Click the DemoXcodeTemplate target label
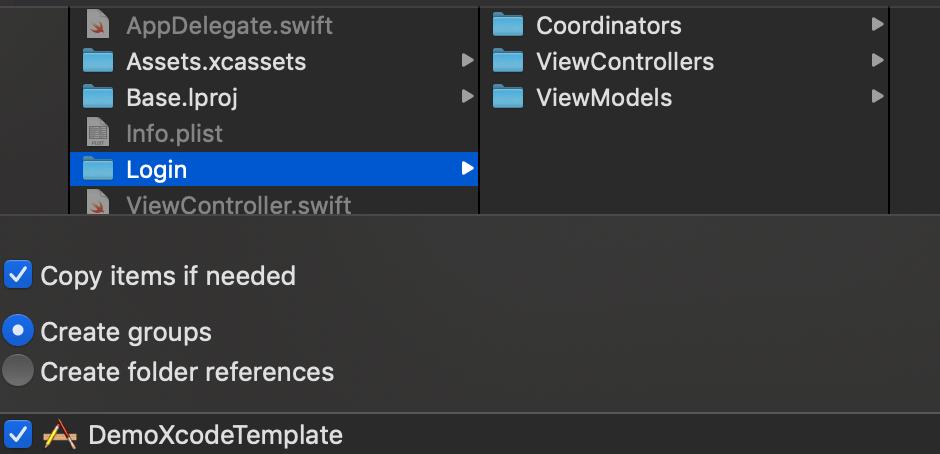This screenshot has height=454, width=940. [216, 435]
